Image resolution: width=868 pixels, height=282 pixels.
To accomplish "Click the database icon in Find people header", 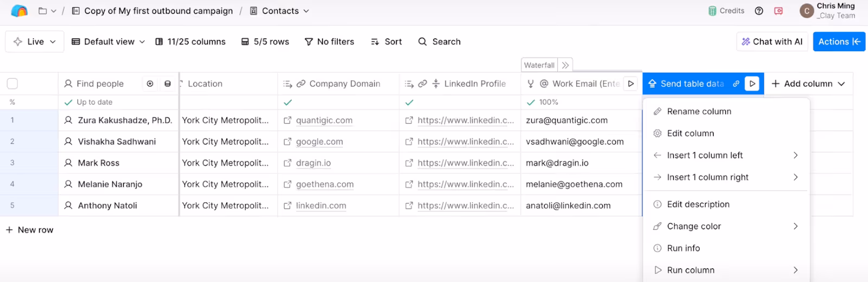I will 168,84.
